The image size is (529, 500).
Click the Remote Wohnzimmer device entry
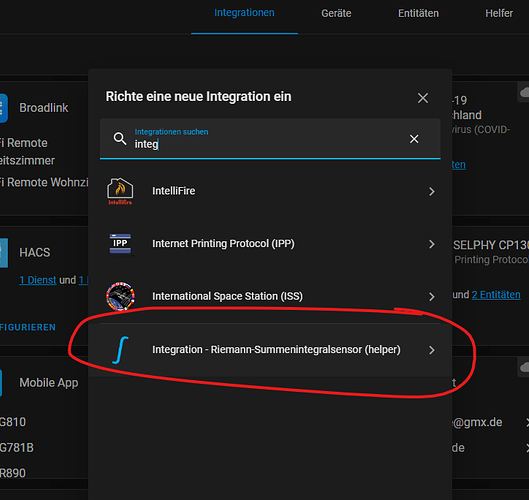pos(44,183)
